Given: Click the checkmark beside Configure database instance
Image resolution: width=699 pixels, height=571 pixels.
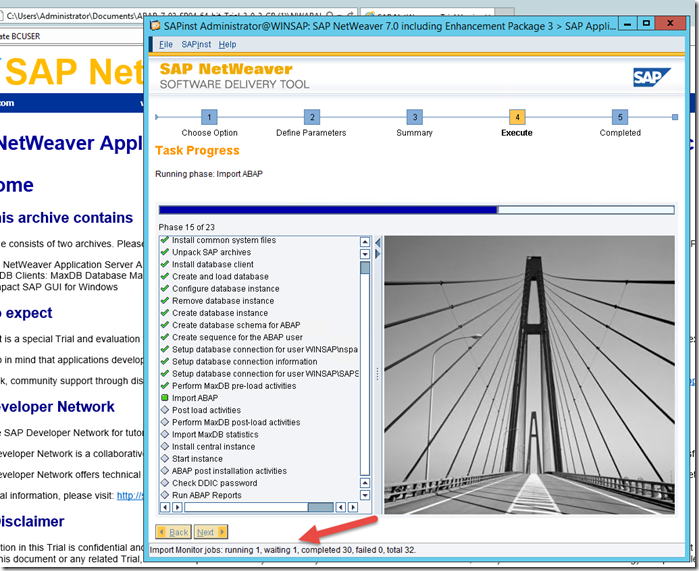Looking at the screenshot, I should (x=165, y=289).
